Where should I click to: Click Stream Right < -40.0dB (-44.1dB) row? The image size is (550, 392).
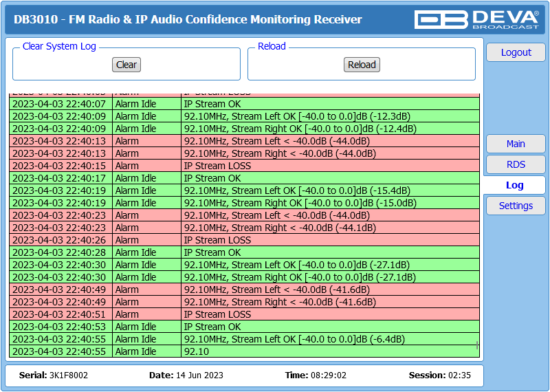(244, 228)
